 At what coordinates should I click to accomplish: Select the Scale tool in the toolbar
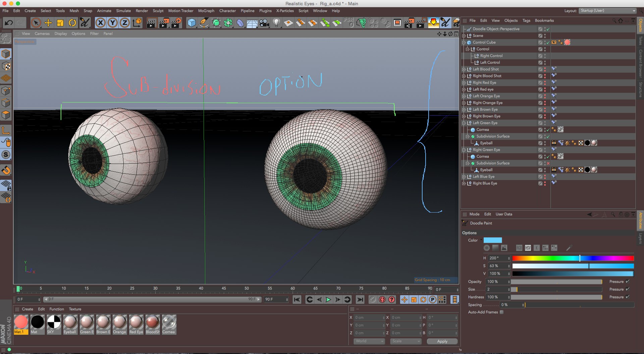(x=60, y=23)
